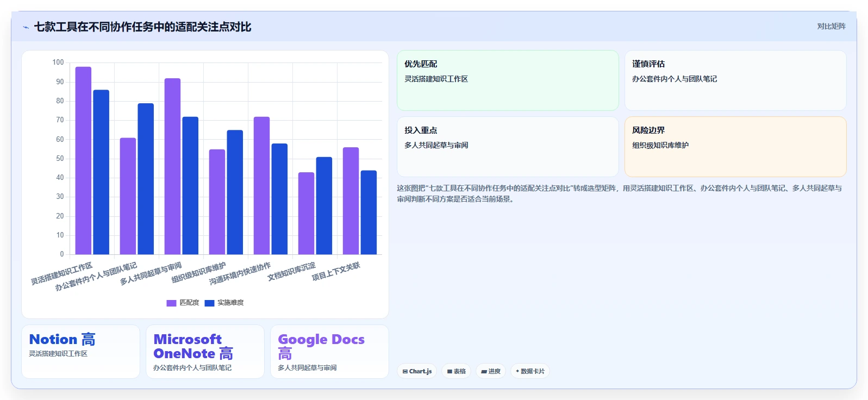Open the 风险边界 matrix card

point(735,147)
